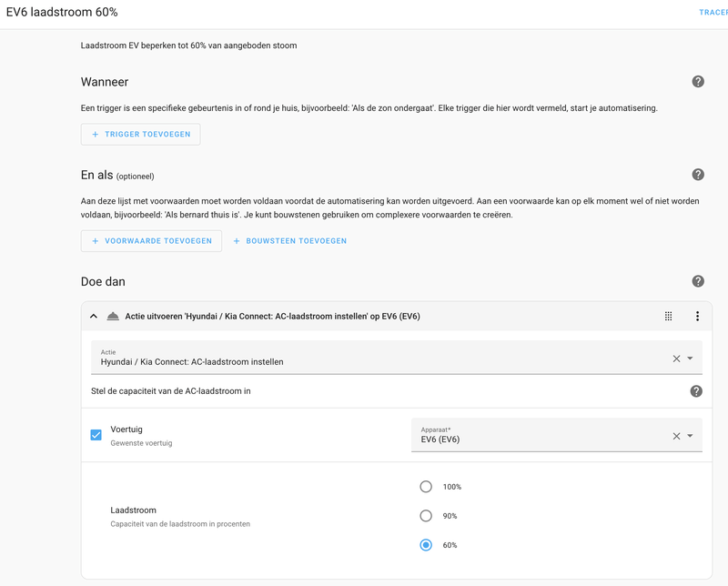
Task: Click the help icon next to Wanneer
Action: click(x=698, y=82)
